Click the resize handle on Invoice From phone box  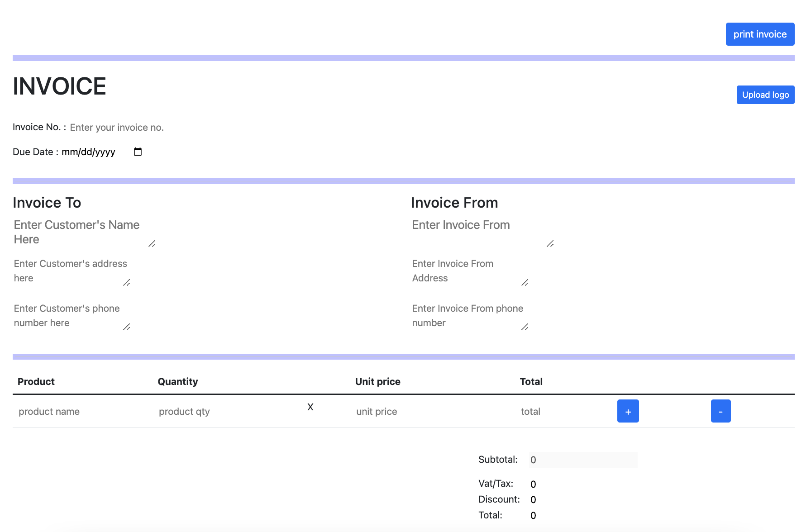pyautogui.click(x=525, y=328)
